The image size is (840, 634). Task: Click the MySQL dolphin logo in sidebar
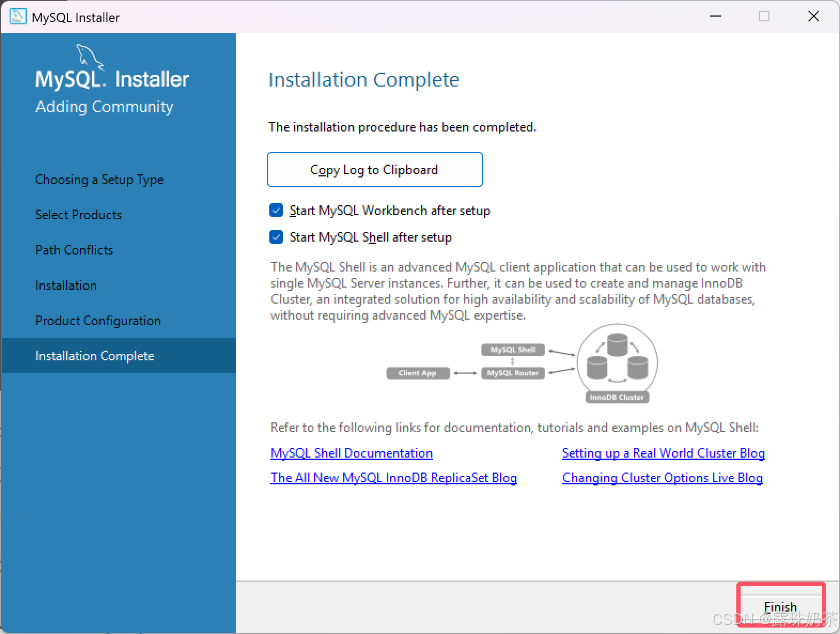point(90,57)
